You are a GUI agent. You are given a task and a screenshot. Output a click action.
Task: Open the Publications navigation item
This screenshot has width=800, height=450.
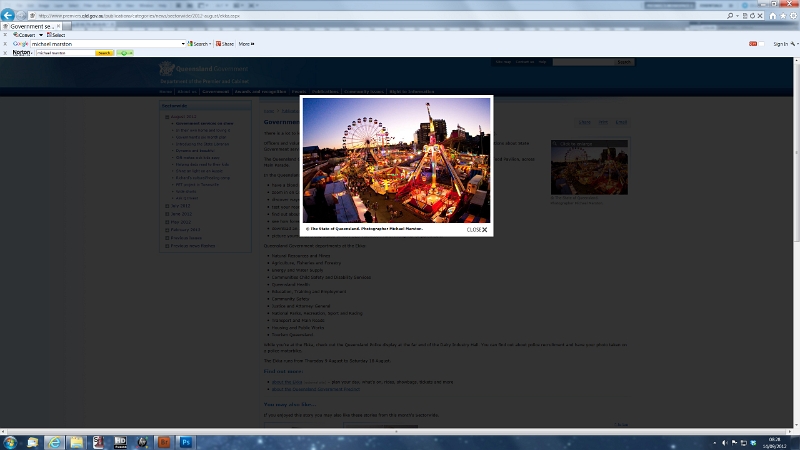click(x=325, y=92)
